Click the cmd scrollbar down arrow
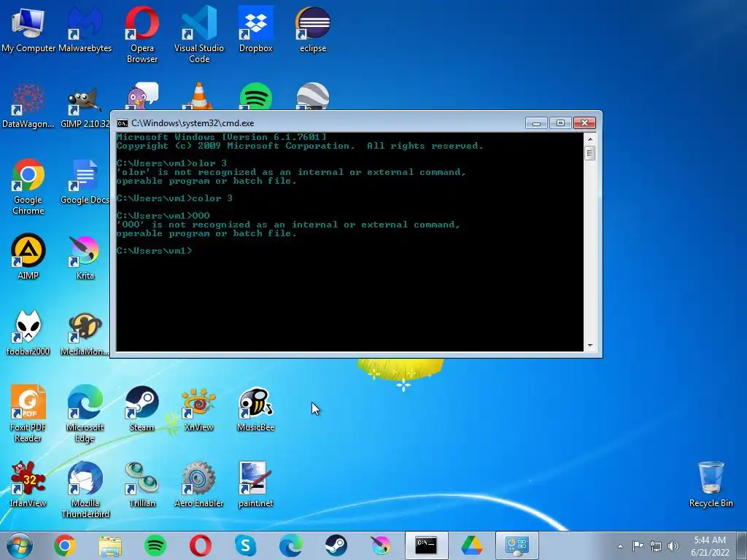Image resolution: width=747 pixels, height=560 pixels. [x=589, y=346]
